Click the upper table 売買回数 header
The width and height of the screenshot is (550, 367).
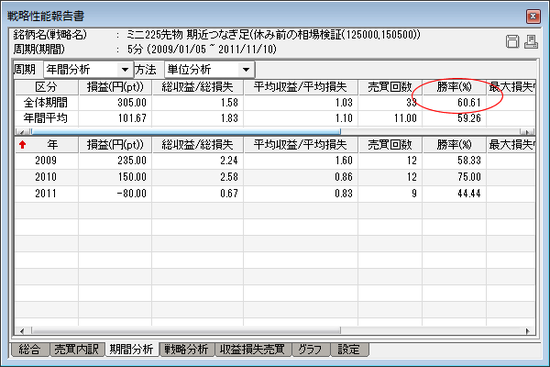(390, 87)
